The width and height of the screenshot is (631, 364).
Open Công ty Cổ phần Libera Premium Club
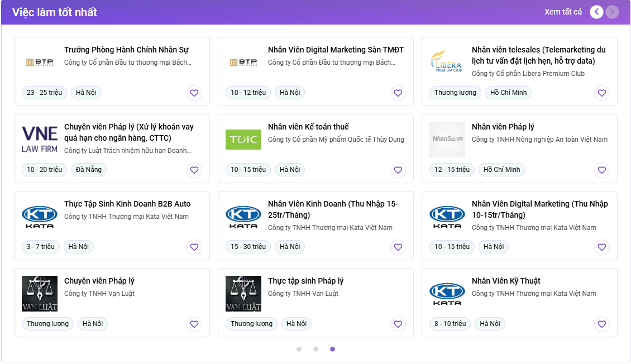[x=528, y=74]
